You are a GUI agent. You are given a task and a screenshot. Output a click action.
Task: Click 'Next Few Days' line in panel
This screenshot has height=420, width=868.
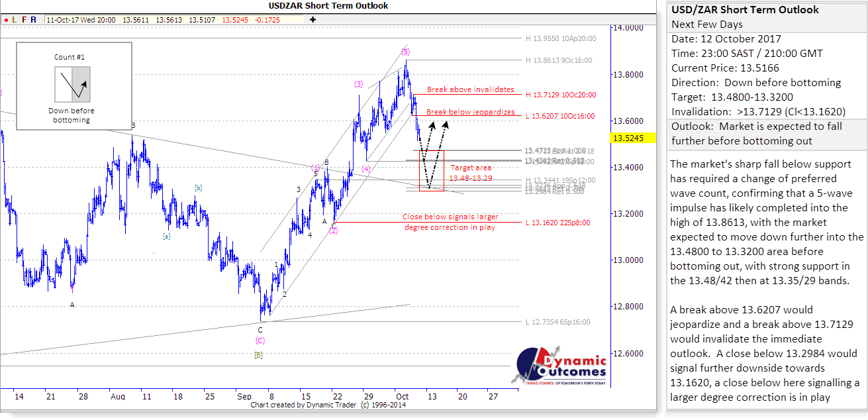pos(707,25)
